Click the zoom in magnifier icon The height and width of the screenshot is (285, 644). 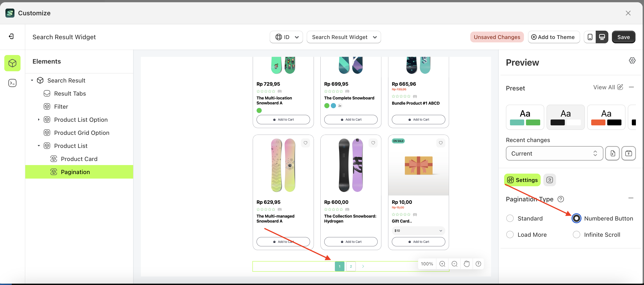coord(442,264)
